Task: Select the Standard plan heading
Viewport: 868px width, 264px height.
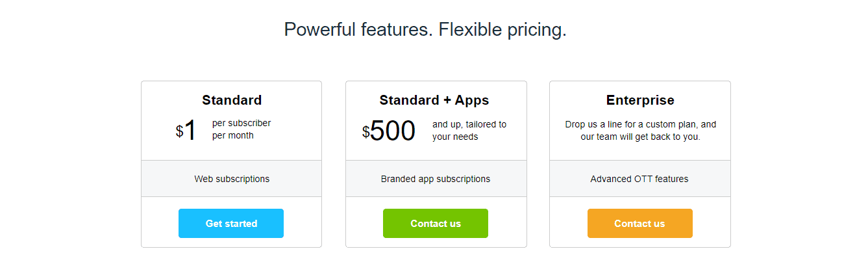Action: pos(232,100)
